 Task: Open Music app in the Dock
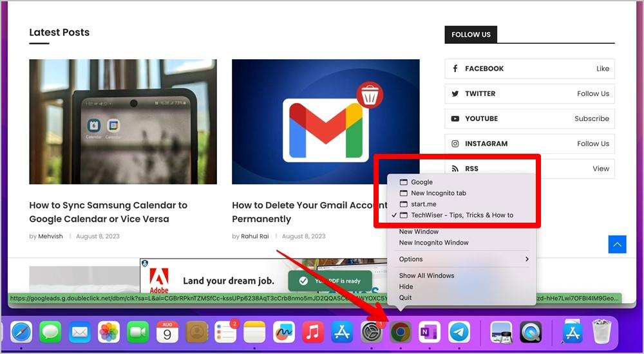[x=313, y=332]
